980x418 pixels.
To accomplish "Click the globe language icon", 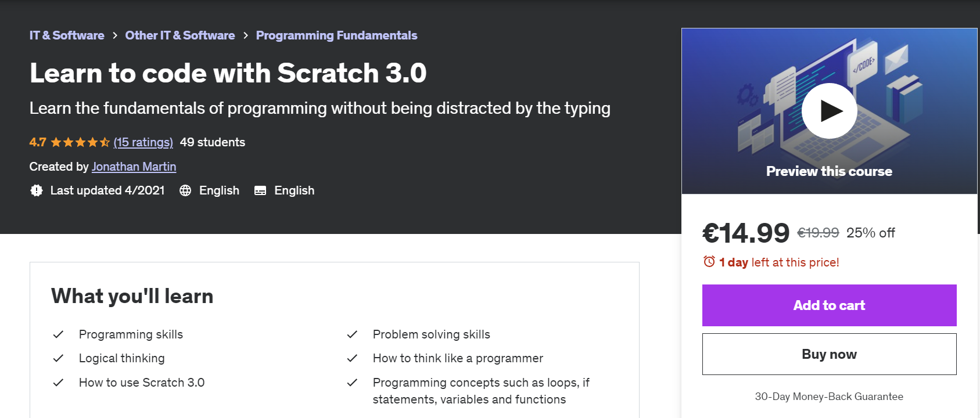I will pos(185,190).
